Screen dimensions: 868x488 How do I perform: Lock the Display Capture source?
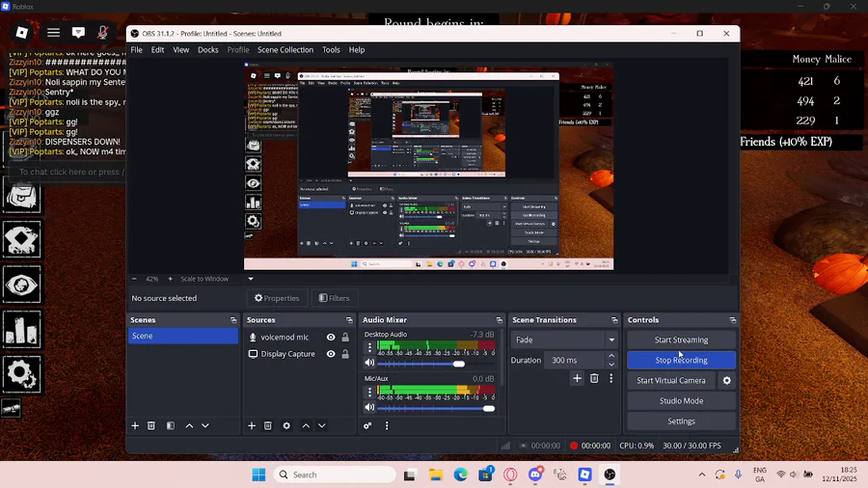click(x=345, y=354)
